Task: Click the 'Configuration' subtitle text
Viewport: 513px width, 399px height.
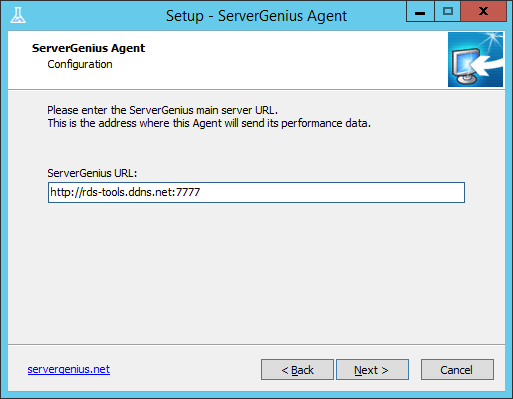Action: (80, 64)
